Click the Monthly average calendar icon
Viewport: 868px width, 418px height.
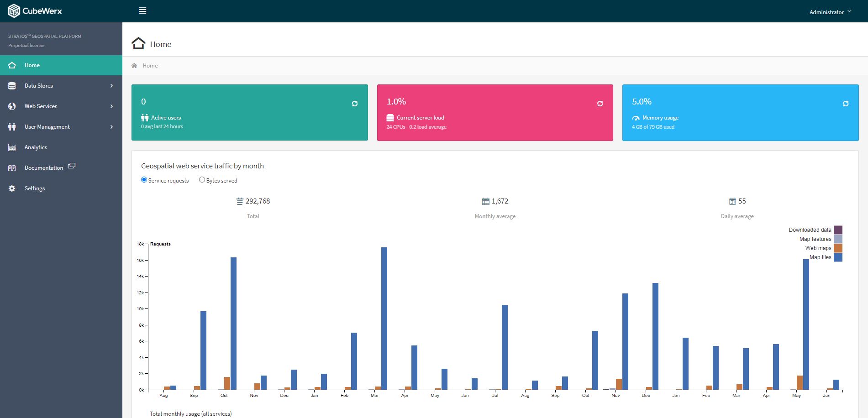pyautogui.click(x=486, y=201)
